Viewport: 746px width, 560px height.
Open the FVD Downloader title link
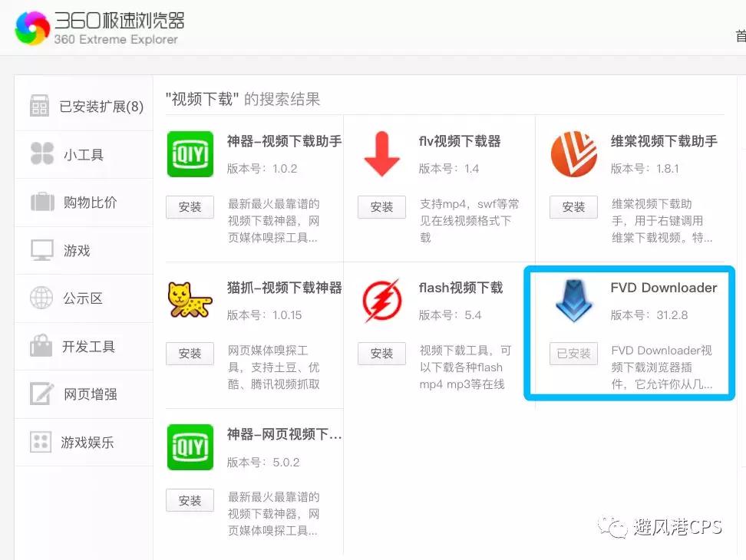click(x=664, y=288)
